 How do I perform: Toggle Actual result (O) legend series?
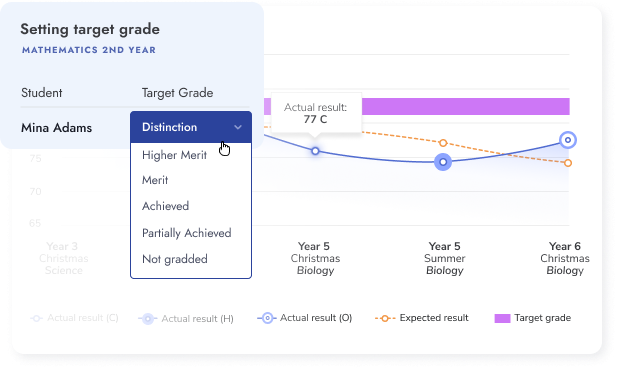[305, 318]
